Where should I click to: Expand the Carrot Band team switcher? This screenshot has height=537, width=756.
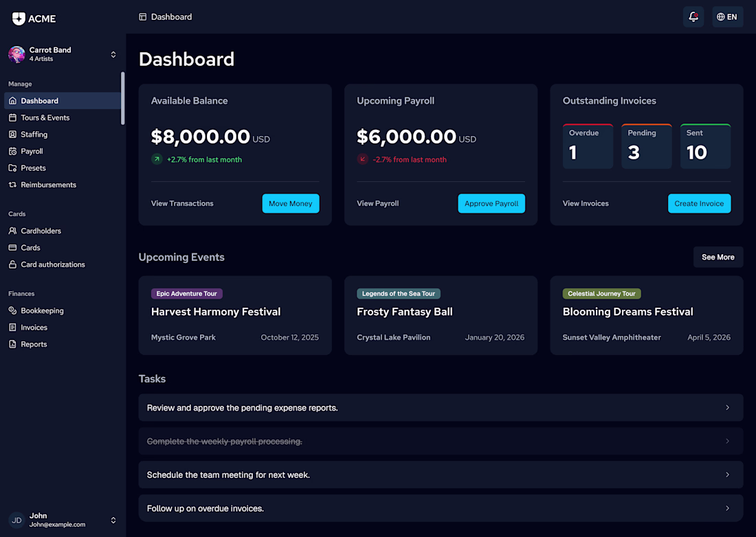pos(113,54)
